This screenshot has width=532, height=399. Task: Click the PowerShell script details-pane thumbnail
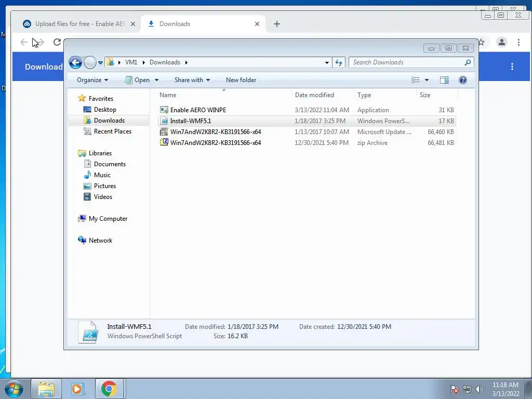pyautogui.click(x=88, y=332)
